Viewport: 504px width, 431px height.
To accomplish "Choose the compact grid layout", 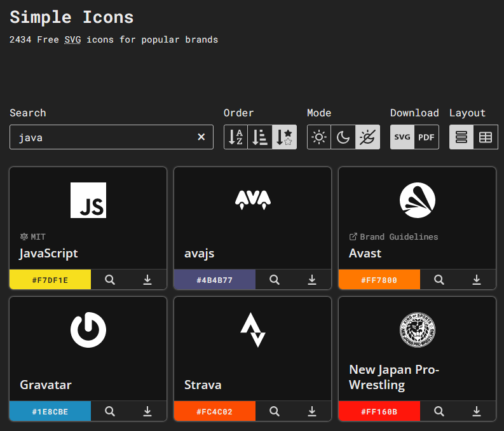I will [486, 137].
